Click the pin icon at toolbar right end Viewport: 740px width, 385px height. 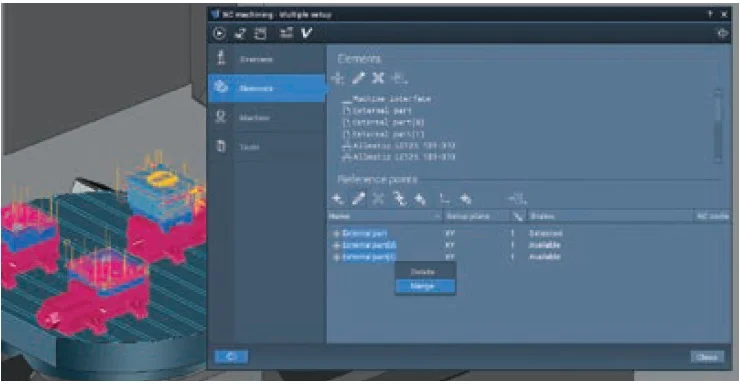(722, 33)
